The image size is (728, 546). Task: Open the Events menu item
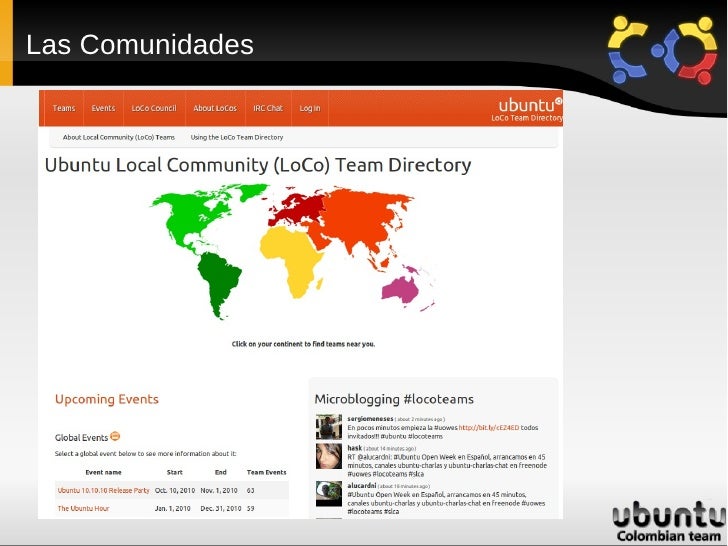pyautogui.click(x=103, y=108)
